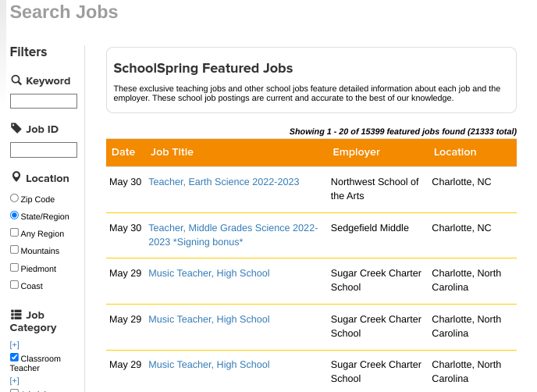Focus the Job ID text box

coord(44,150)
